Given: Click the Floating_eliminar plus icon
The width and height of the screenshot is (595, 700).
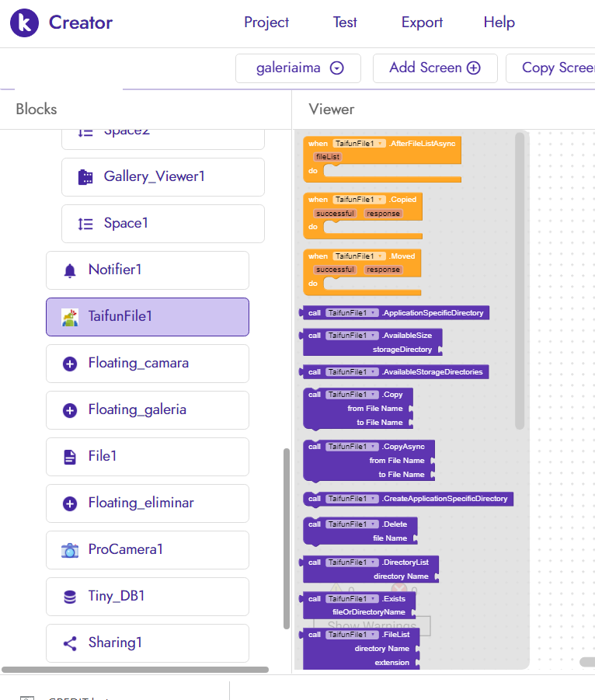Looking at the screenshot, I should [70, 503].
